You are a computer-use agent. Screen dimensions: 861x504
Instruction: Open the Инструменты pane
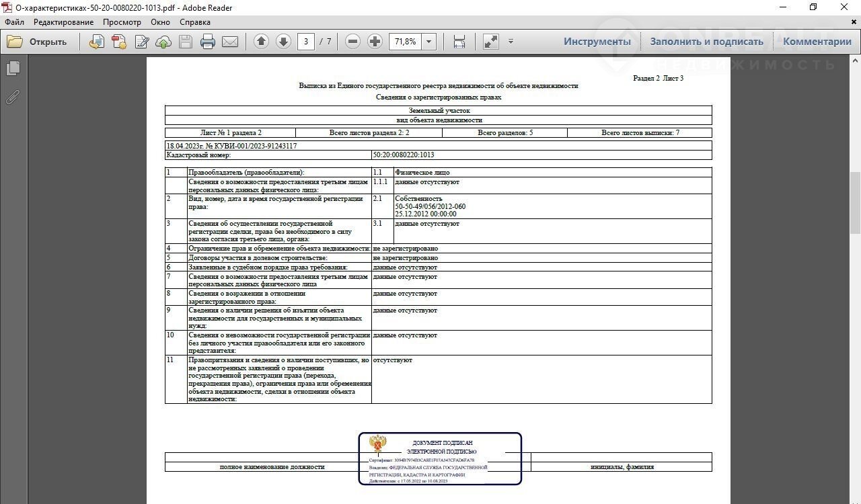pos(597,42)
